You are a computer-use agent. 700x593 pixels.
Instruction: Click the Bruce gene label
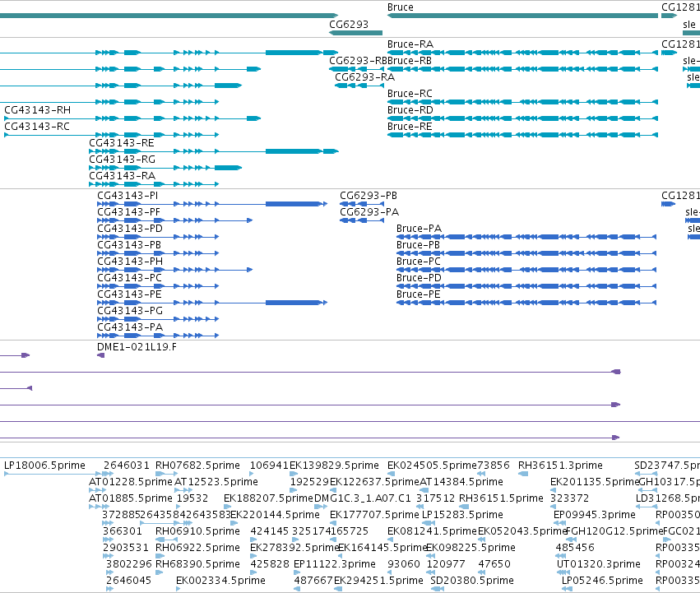(x=400, y=7)
